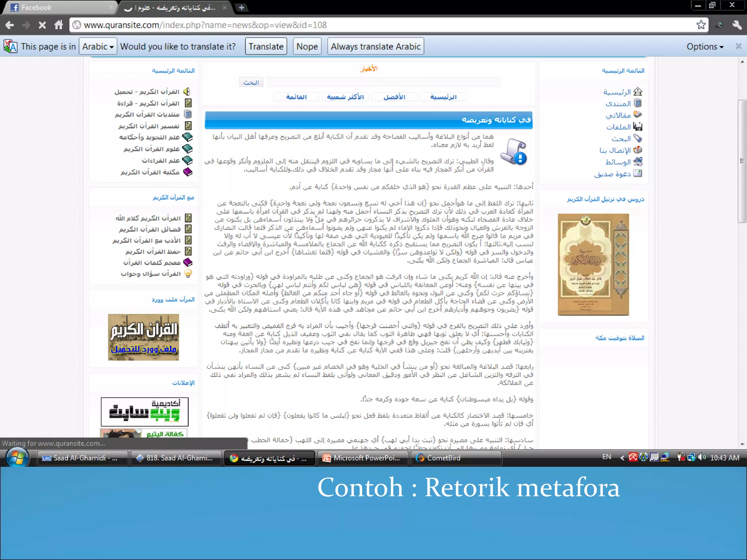The image size is (747, 560).
Task: Click the Quran book cover thumbnail
Action: (593, 264)
